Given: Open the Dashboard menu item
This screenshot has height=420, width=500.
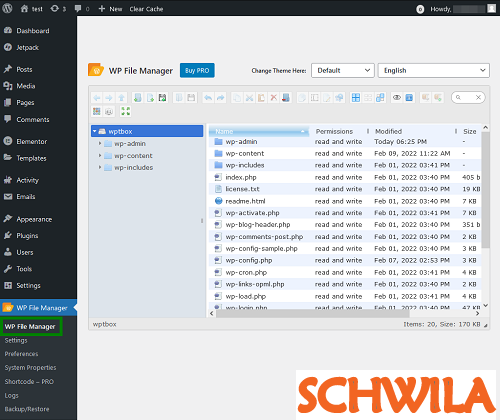Looking at the screenshot, I should 33,31.
